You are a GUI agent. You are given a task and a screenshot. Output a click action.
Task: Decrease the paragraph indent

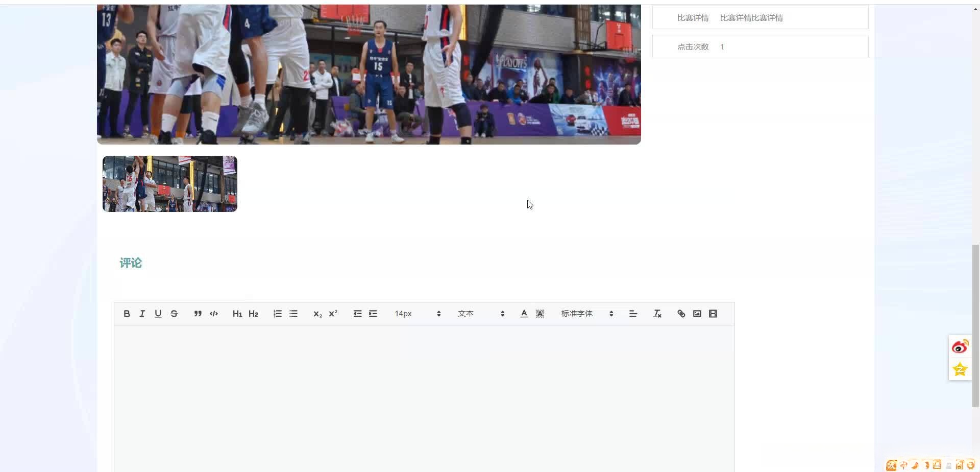tap(357, 314)
